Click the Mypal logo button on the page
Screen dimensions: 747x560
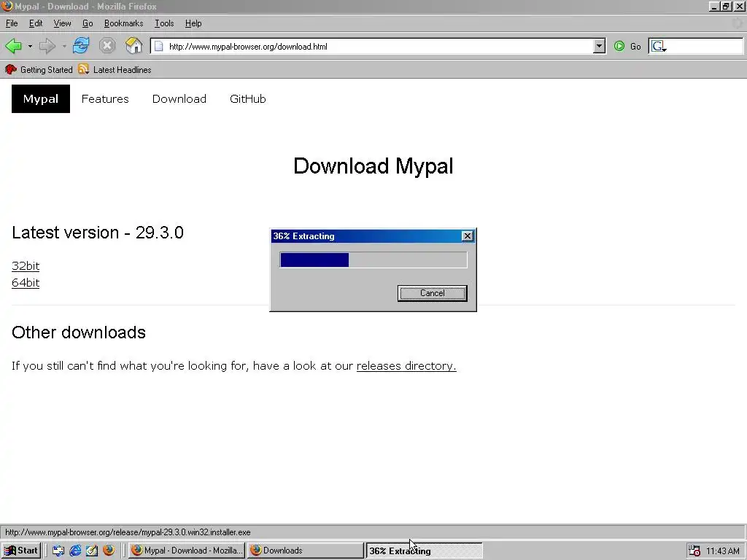point(41,98)
